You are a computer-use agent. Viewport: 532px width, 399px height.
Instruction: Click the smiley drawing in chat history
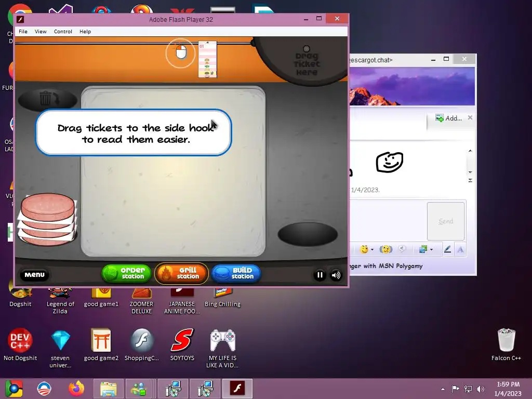(390, 162)
